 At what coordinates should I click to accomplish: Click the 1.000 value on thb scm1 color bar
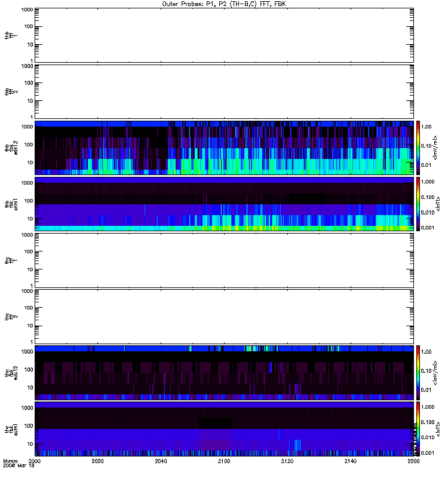pos(428,182)
